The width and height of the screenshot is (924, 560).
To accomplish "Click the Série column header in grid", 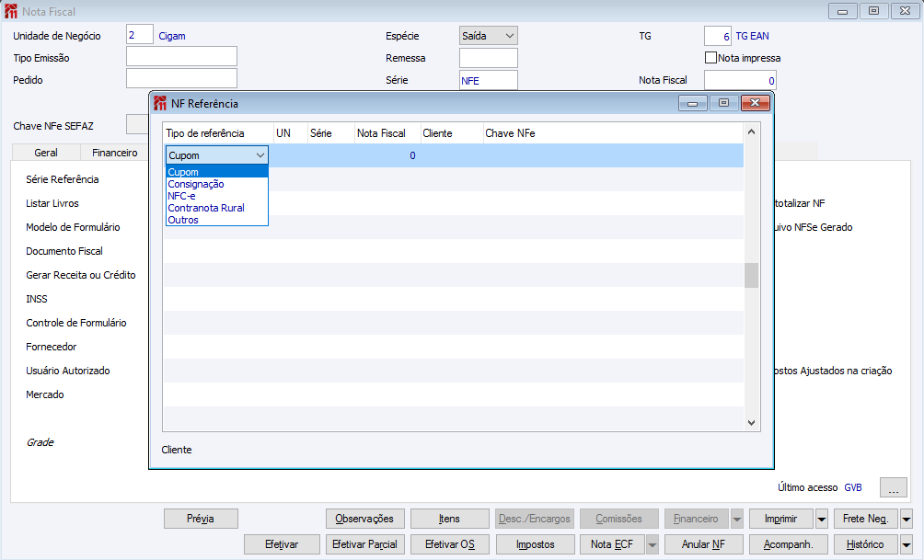I will [x=330, y=133].
